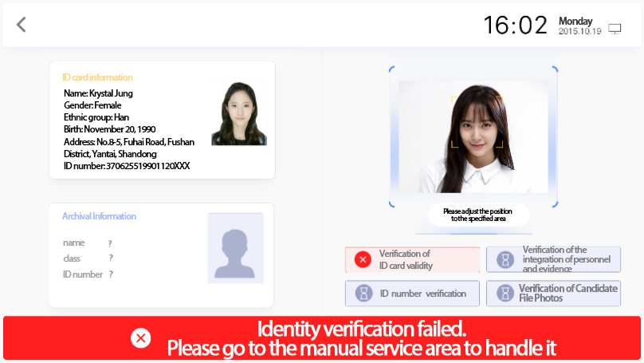Click the 'Ethnic group: Han' line
Viewport: 644px width, 363px height.
pyautogui.click(x=96, y=117)
